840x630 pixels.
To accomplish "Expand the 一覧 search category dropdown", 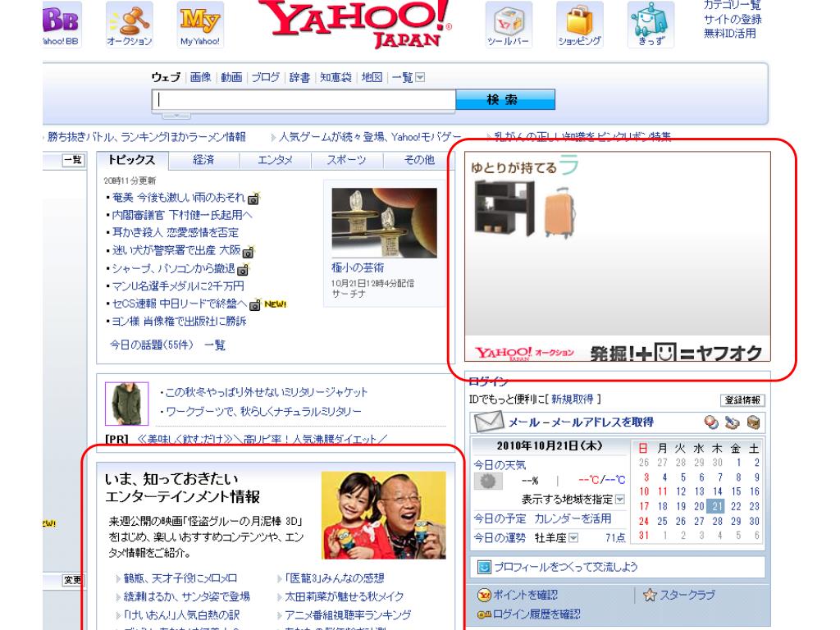I will coord(421,78).
